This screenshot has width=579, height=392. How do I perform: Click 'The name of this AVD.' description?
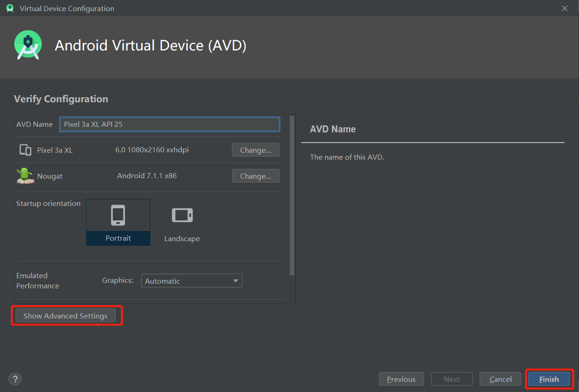[347, 157]
